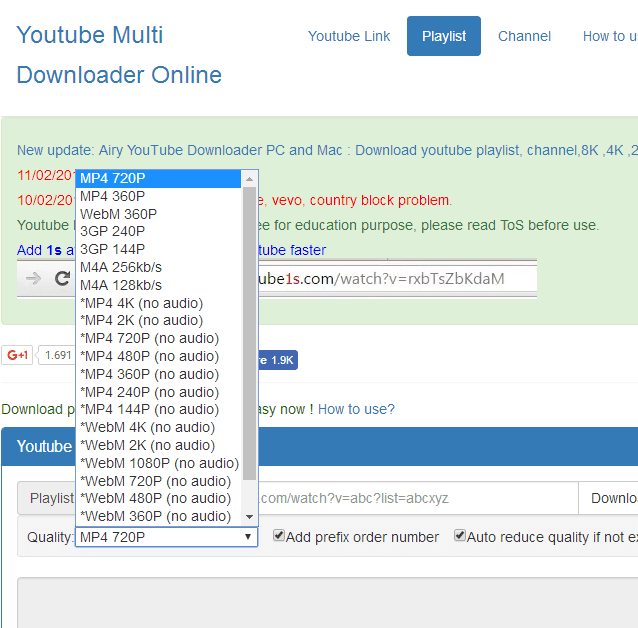
Task: Toggle Auto reduce quality checkbox
Action: tap(460, 536)
